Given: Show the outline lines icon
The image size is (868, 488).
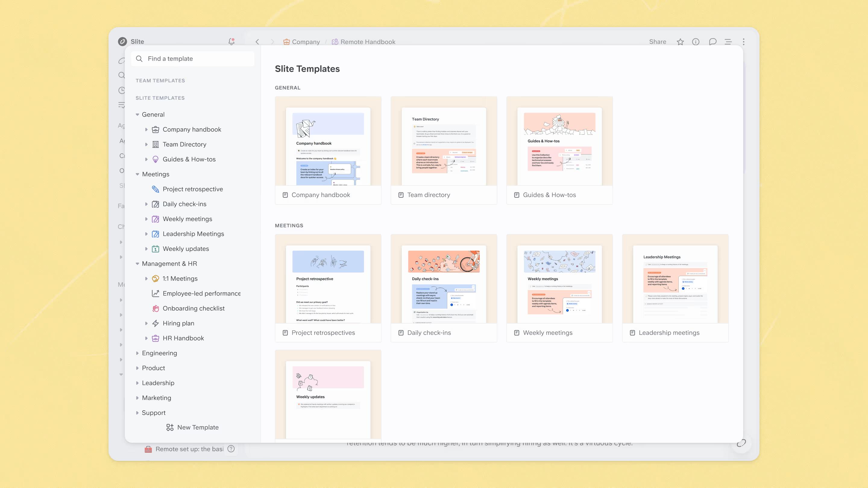Looking at the screenshot, I should pos(728,42).
